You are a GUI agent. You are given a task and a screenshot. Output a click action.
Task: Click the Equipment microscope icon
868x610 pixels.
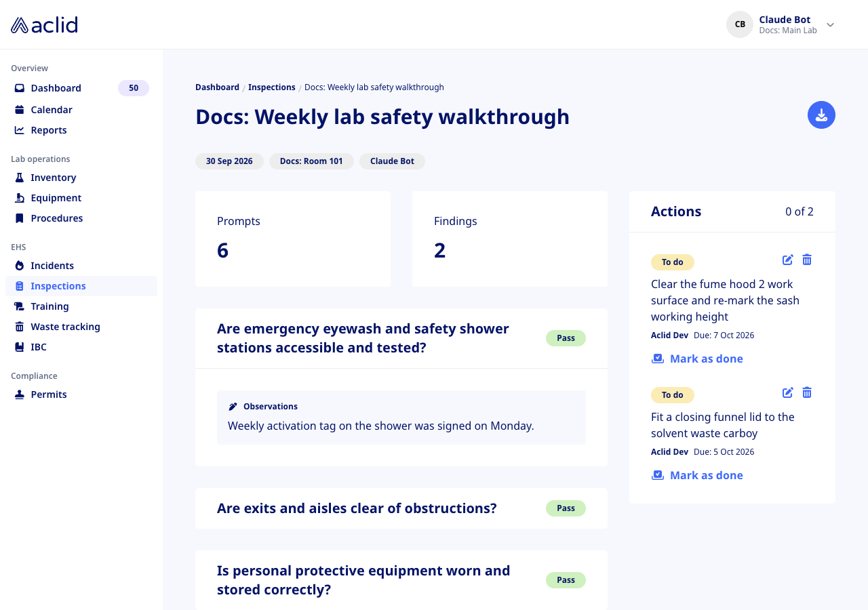pyautogui.click(x=20, y=198)
